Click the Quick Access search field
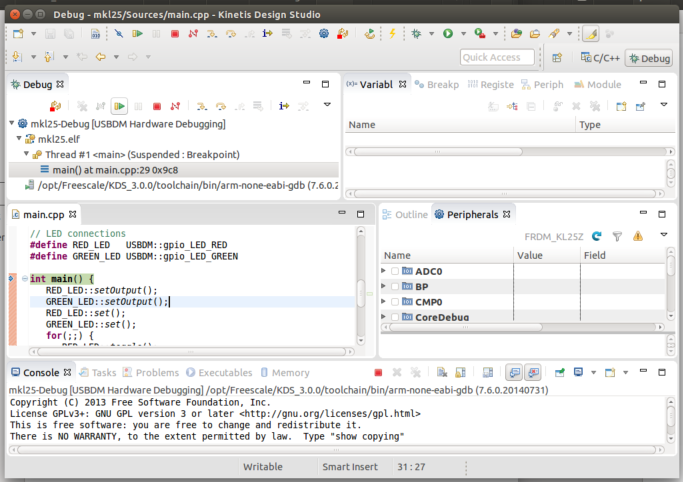Screen dimensions: 683x482 coord(497,57)
